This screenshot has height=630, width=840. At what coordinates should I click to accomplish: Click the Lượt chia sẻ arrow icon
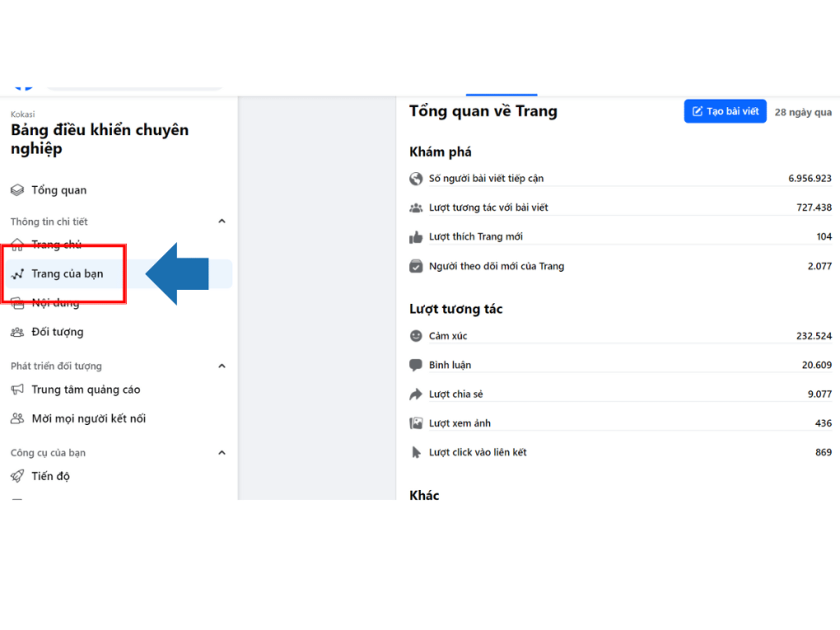[416, 394]
